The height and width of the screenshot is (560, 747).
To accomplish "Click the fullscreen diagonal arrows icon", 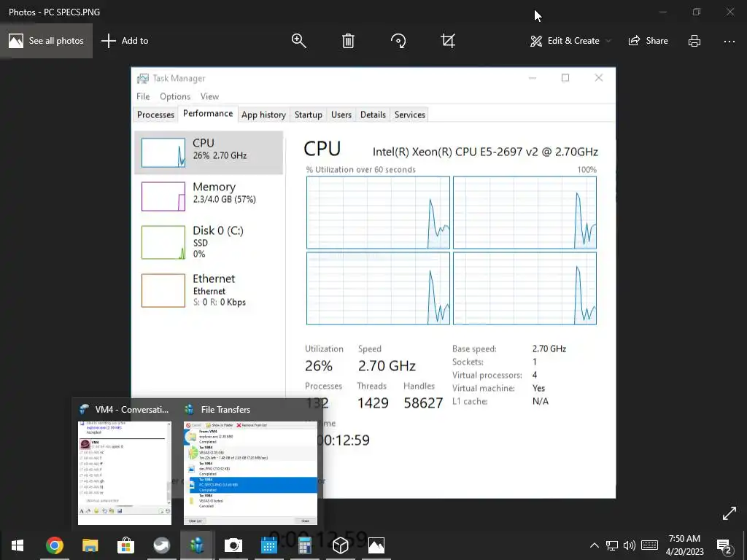I will (x=729, y=513).
